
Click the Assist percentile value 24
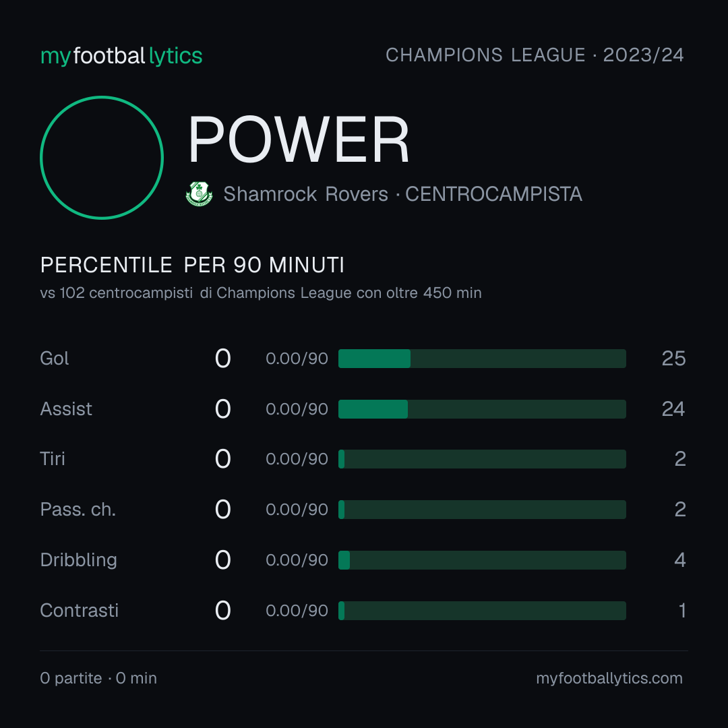coord(673,409)
